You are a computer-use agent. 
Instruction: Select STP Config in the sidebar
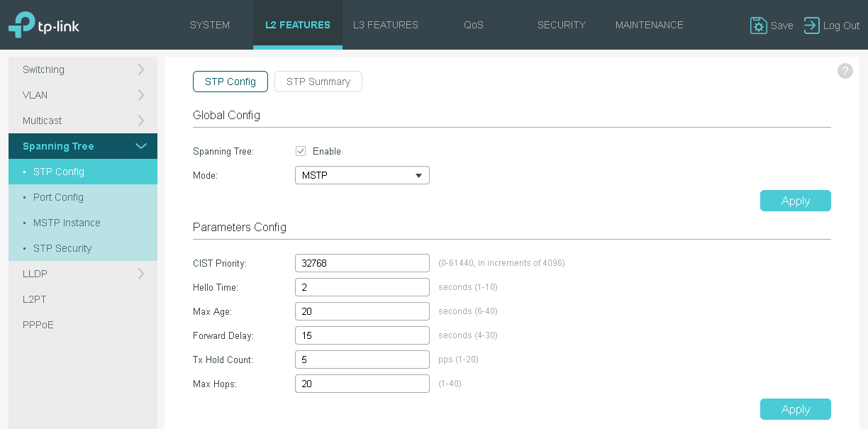click(83, 172)
